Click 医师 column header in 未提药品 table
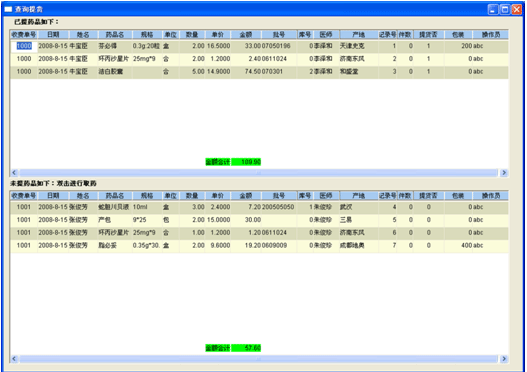The image size is (527, 372). [326, 195]
